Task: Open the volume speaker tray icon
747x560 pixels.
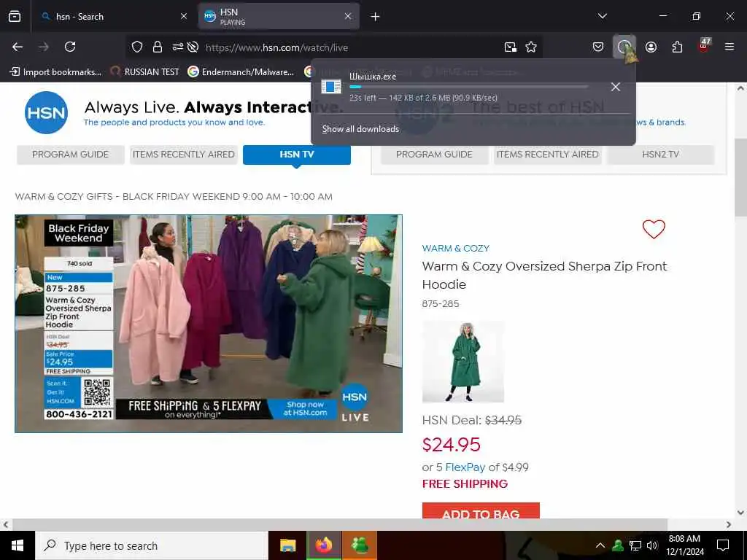Action: (x=653, y=545)
